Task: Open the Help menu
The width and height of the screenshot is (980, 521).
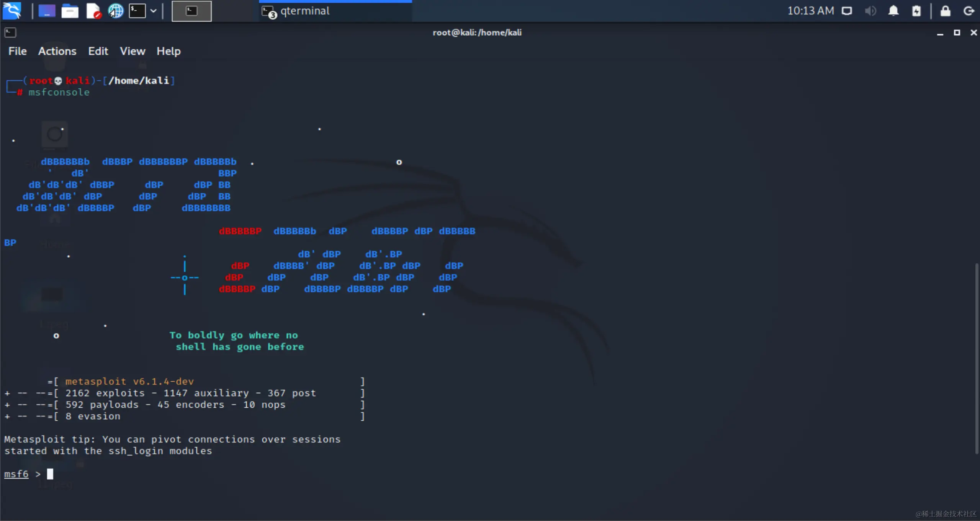Action: coord(169,51)
